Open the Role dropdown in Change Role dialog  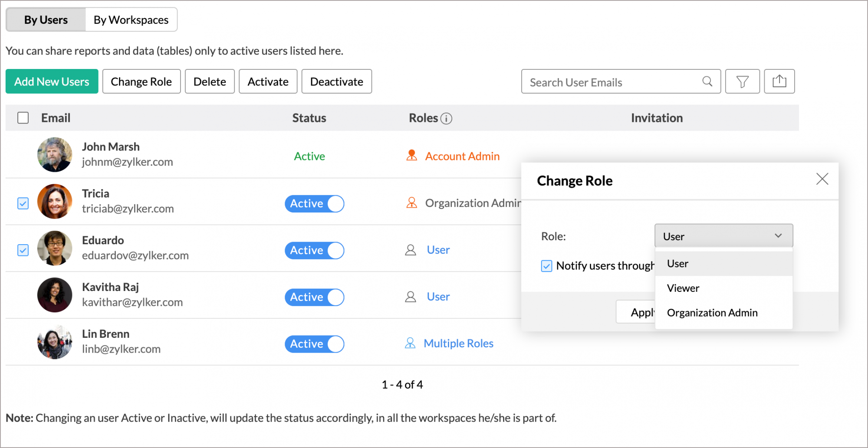723,236
